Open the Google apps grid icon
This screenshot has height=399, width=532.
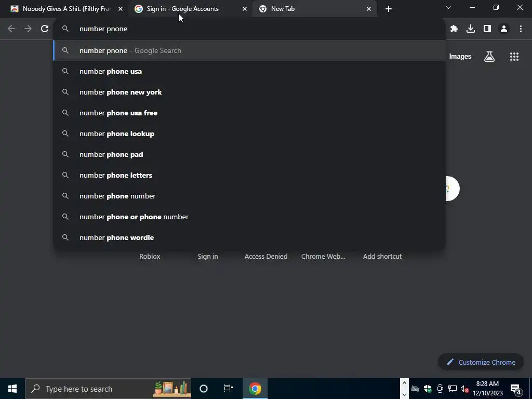(514, 57)
